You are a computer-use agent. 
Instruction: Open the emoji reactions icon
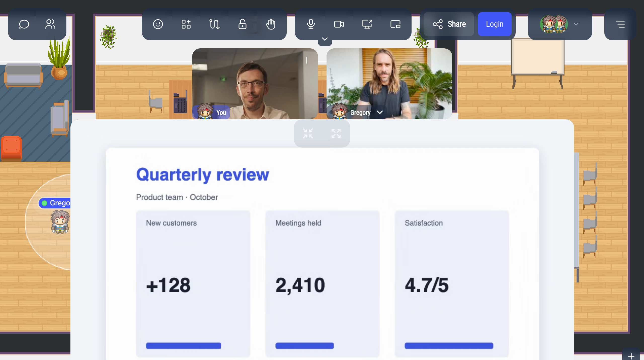click(158, 24)
